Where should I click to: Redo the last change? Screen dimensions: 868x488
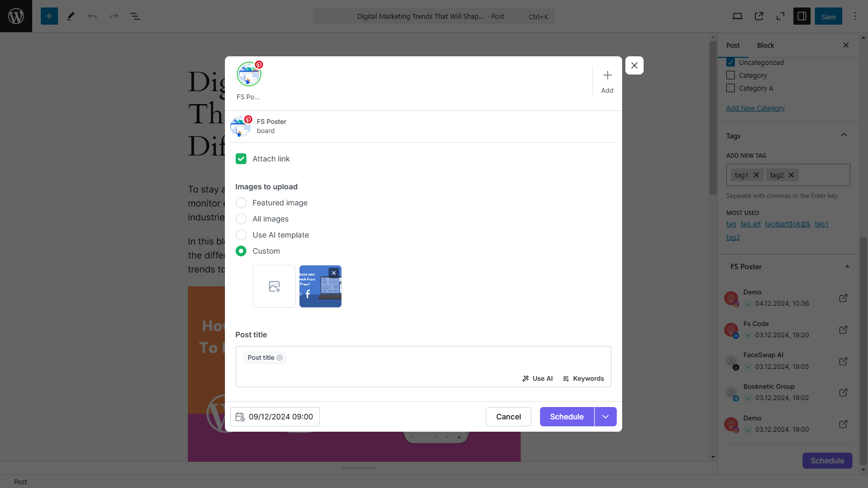point(114,16)
